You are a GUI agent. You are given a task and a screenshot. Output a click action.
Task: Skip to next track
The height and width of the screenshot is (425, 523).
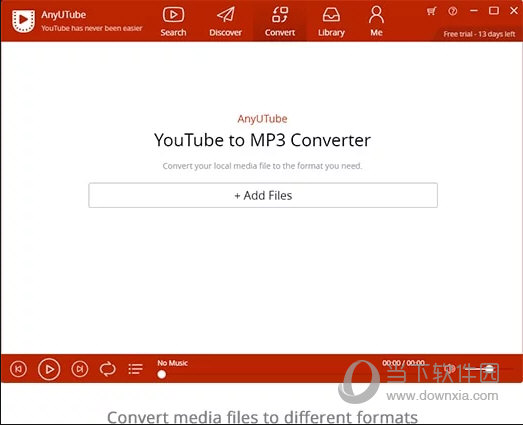pyautogui.click(x=80, y=369)
